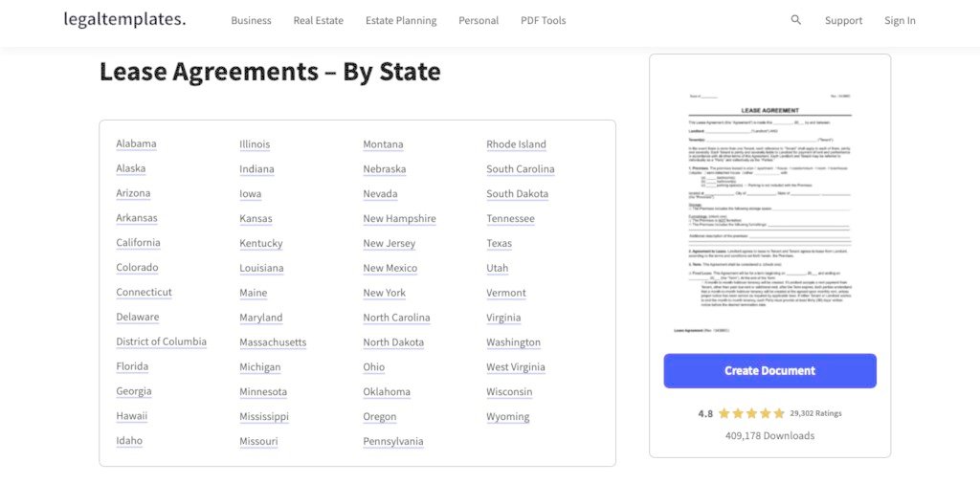Click the Massachusetts state link
This screenshot has width=980, height=484.
click(273, 342)
